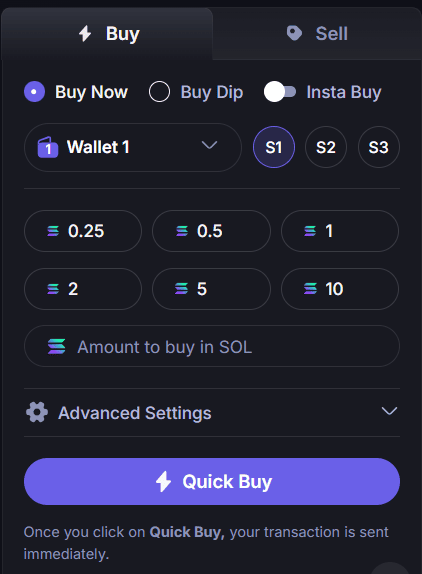The image size is (422, 574).
Task: Click the Solana icon beside 0.25
Action: click(53, 231)
